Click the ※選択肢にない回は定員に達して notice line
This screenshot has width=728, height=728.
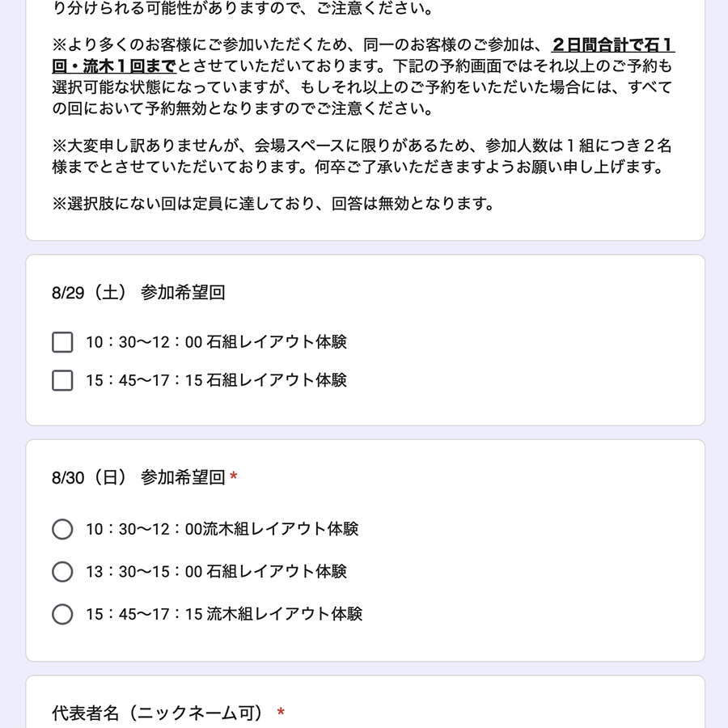coord(273,203)
